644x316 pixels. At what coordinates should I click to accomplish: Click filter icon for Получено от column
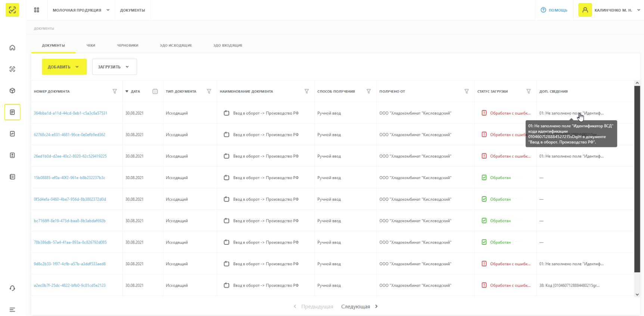[466, 91]
